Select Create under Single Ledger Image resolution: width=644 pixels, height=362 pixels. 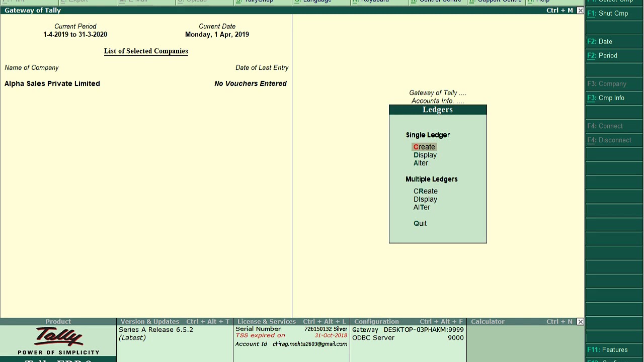pos(424,147)
